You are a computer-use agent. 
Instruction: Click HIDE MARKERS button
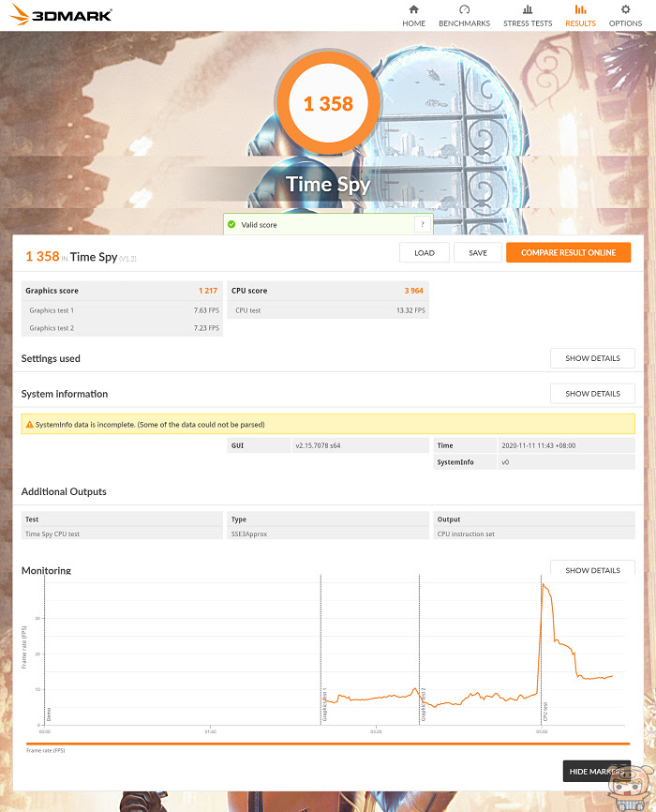click(x=596, y=771)
